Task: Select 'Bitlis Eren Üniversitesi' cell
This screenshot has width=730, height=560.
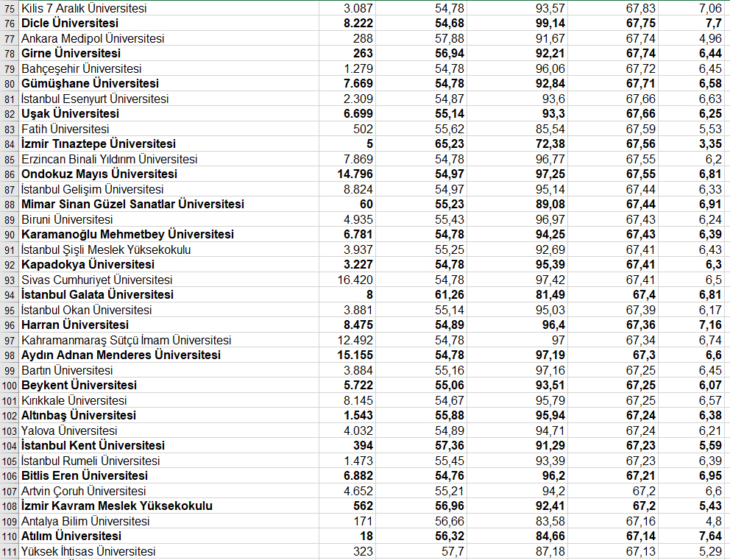Action: tap(169, 476)
